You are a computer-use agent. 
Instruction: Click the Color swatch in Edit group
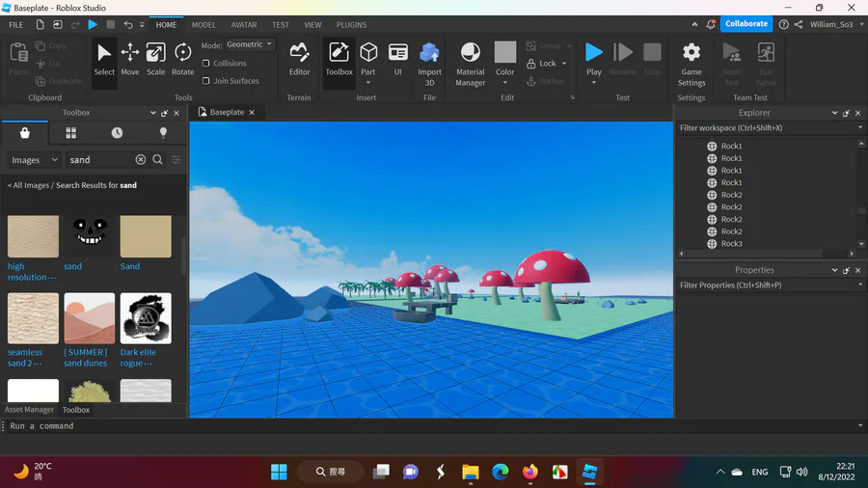pos(504,52)
